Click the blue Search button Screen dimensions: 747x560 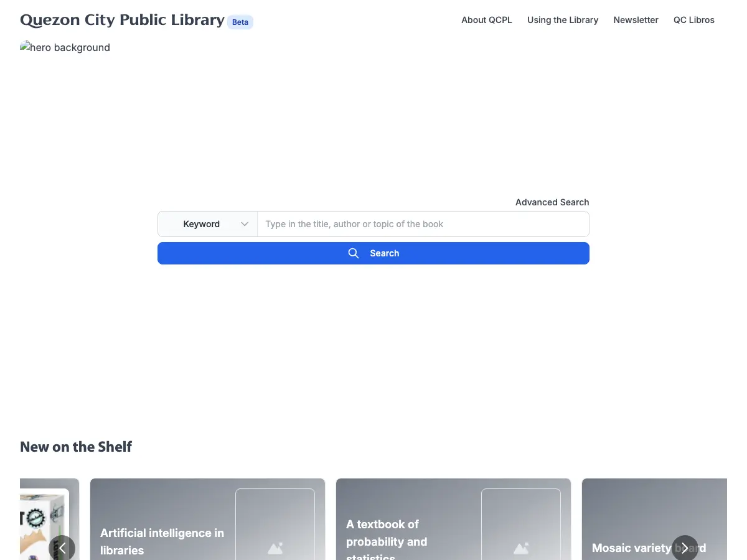click(x=374, y=253)
